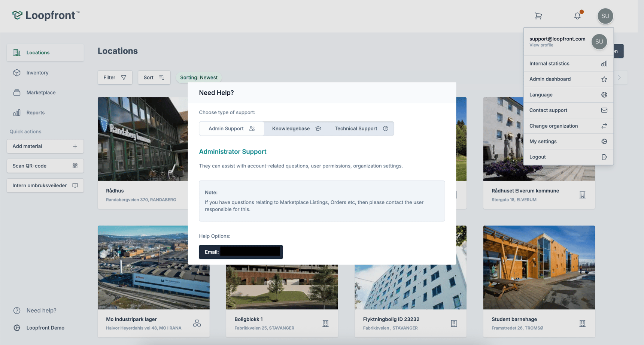
Task: Open Language selection in profile menu
Action: pyautogui.click(x=568, y=95)
